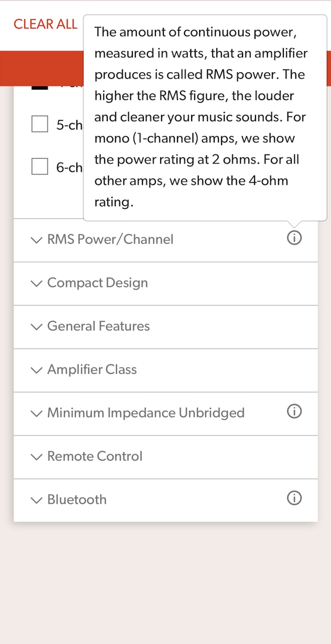The image size is (331, 644).
Task: Click the chevron beside Remote Control
Action: pyautogui.click(x=37, y=457)
